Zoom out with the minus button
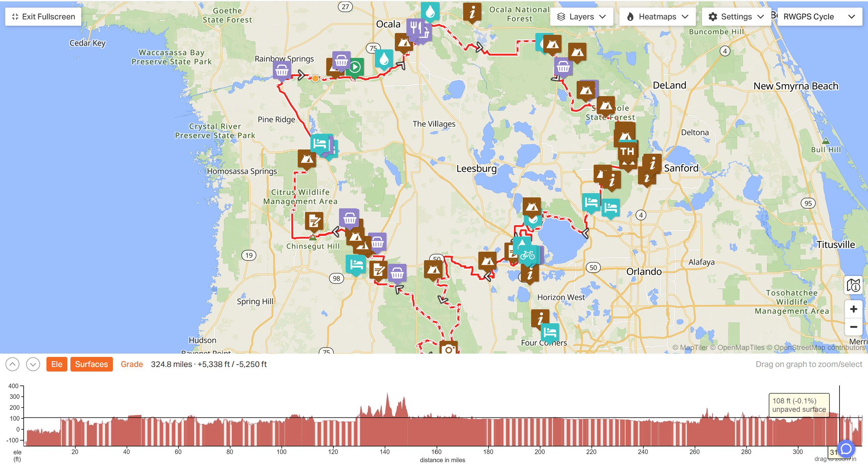This screenshot has height=467, width=868. click(853, 327)
